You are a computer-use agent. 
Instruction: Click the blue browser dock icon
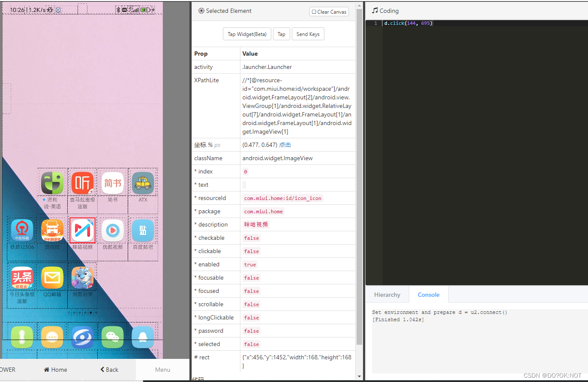82,337
